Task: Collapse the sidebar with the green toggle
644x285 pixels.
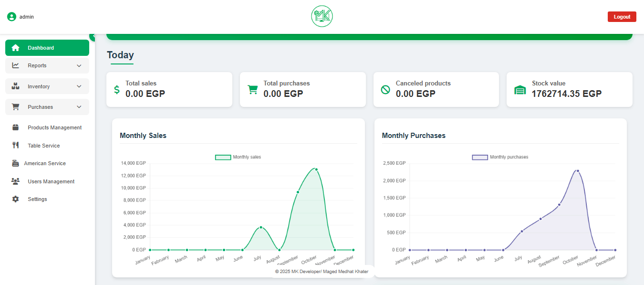Action: [x=93, y=37]
